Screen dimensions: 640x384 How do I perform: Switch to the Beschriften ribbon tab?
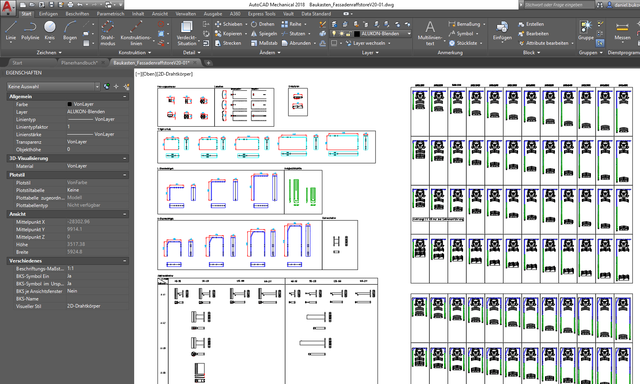[77, 14]
